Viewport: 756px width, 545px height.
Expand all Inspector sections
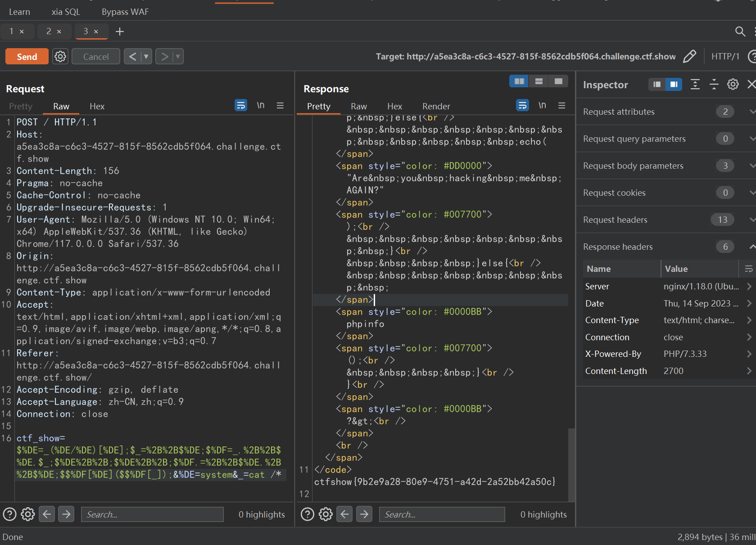click(695, 84)
